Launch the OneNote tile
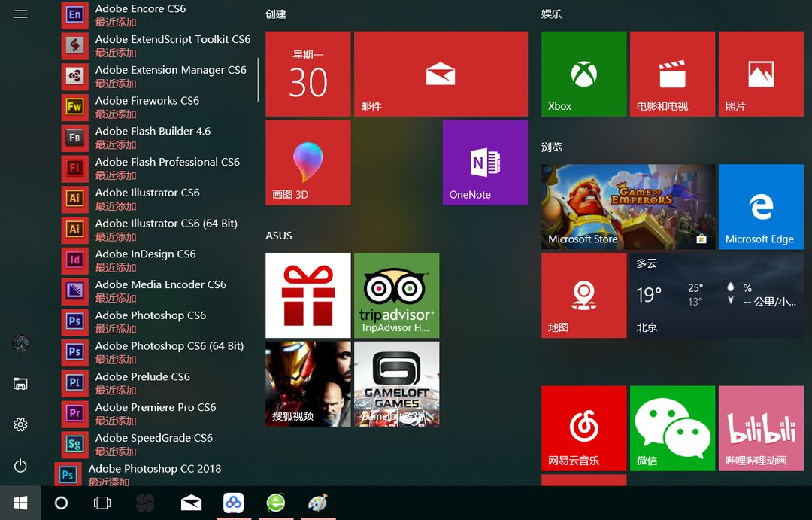The image size is (812, 520). [485, 163]
